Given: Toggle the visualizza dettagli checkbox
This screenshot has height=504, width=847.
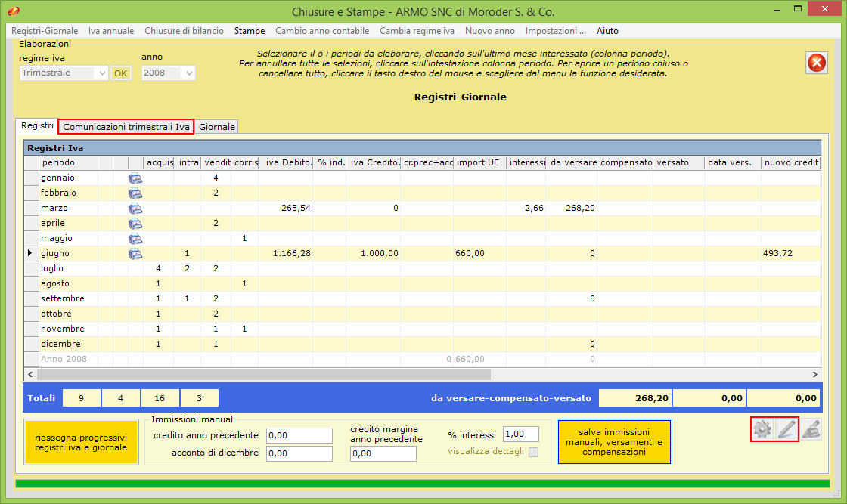Looking at the screenshot, I should point(534,452).
